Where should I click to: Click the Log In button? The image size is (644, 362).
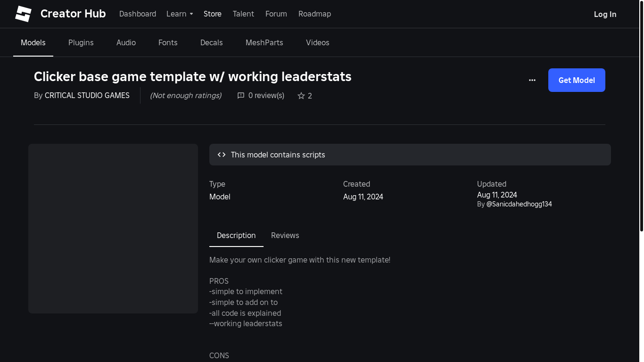point(605,14)
